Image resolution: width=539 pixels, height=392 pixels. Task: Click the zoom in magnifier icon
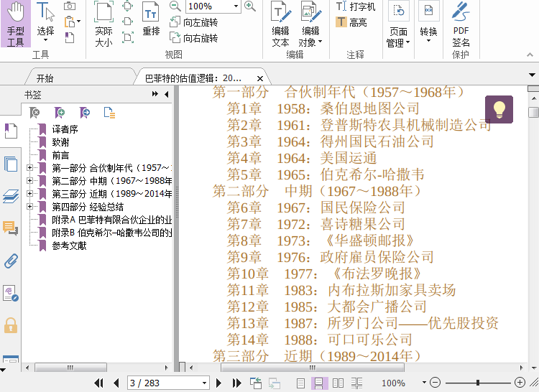(x=250, y=6)
